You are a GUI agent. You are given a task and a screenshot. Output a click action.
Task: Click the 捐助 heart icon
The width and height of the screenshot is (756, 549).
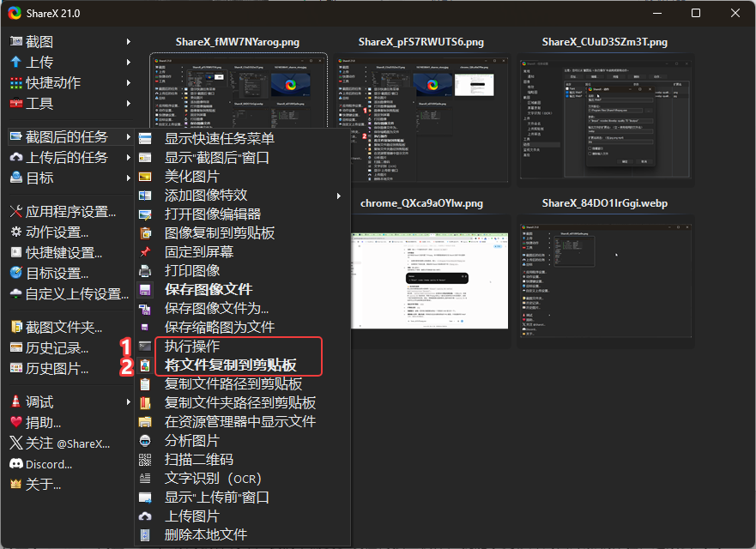click(x=16, y=423)
